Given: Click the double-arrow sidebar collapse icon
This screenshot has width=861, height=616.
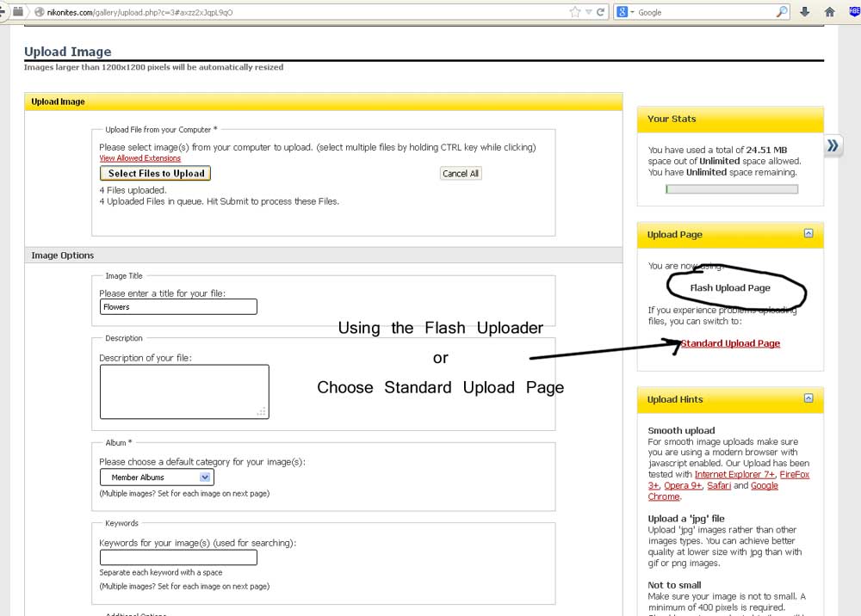Looking at the screenshot, I should pyautogui.click(x=833, y=145).
